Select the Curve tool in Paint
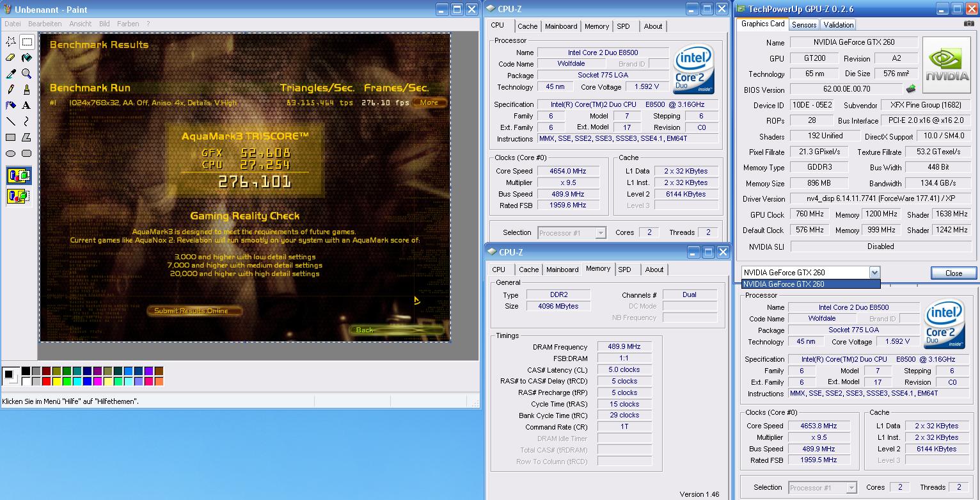 pyautogui.click(x=26, y=121)
